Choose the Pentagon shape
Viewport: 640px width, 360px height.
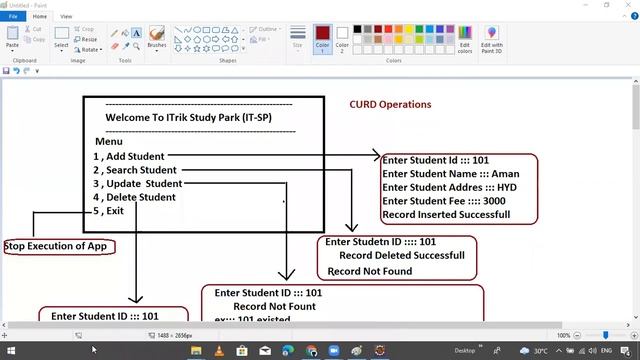coord(197,40)
